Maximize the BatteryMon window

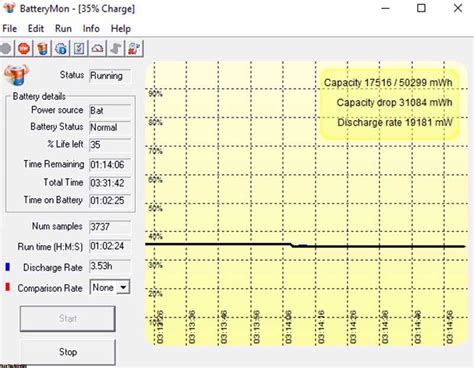pos(422,8)
